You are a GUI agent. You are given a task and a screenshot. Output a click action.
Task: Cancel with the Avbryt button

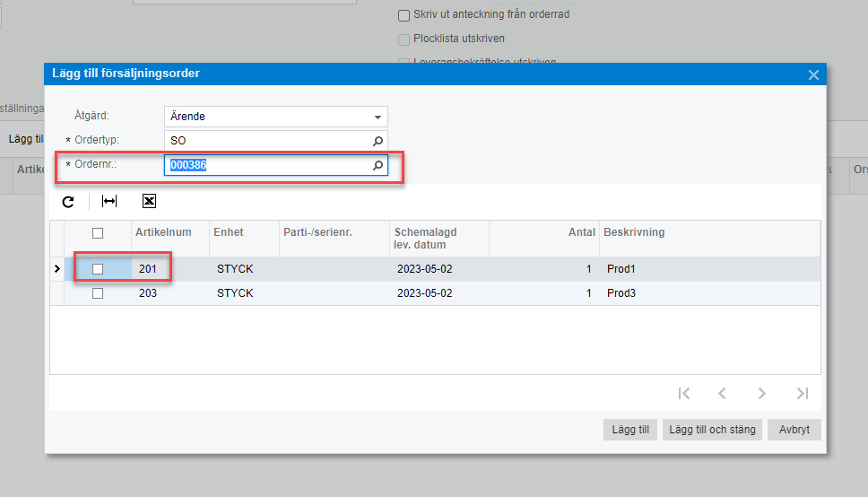(794, 430)
